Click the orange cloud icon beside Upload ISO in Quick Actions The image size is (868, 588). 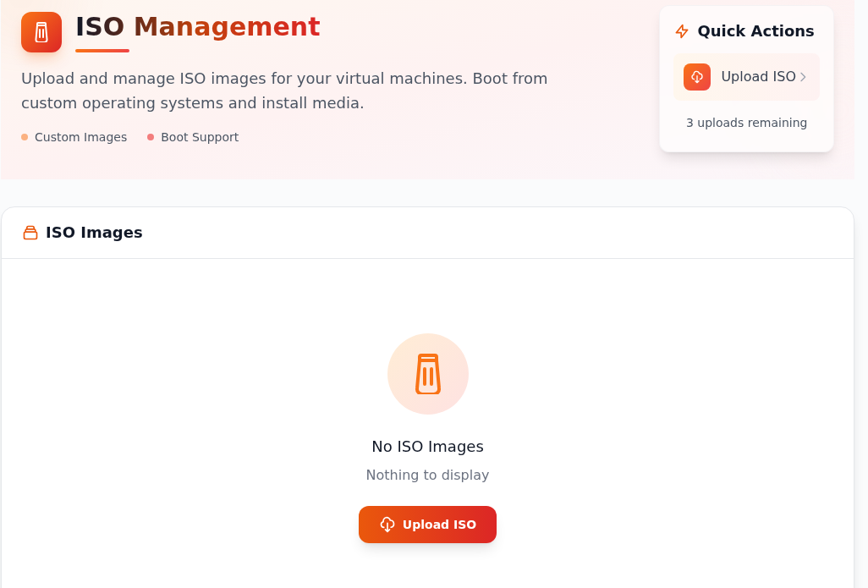pyautogui.click(x=697, y=77)
